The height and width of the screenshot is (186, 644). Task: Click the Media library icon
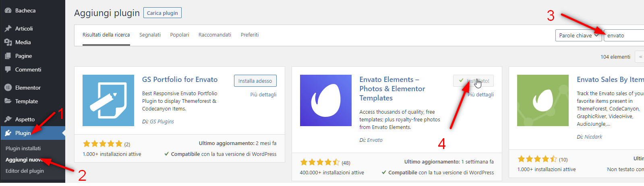click(x=8, y=42)
